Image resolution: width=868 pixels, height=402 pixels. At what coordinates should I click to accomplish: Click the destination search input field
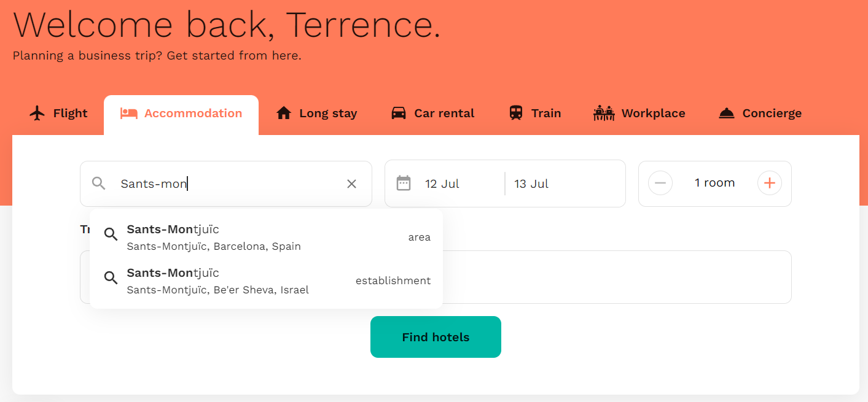pyautogui.click(x=227, y=184)
